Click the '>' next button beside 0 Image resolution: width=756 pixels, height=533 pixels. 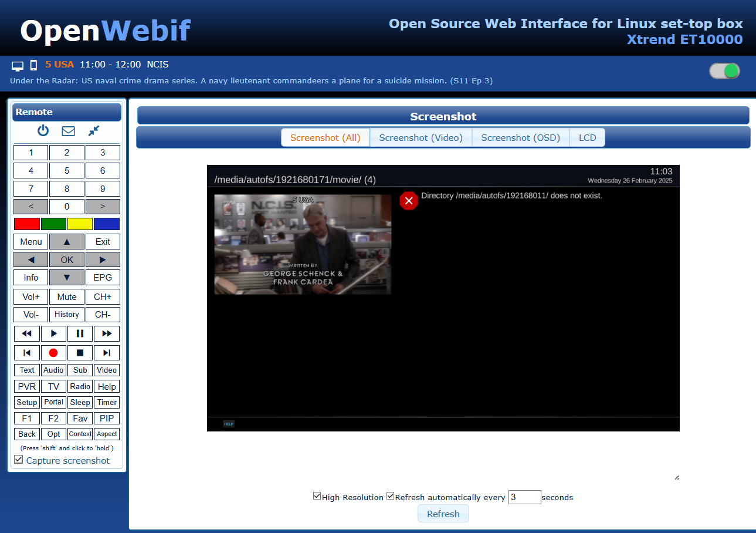(103, 207)
